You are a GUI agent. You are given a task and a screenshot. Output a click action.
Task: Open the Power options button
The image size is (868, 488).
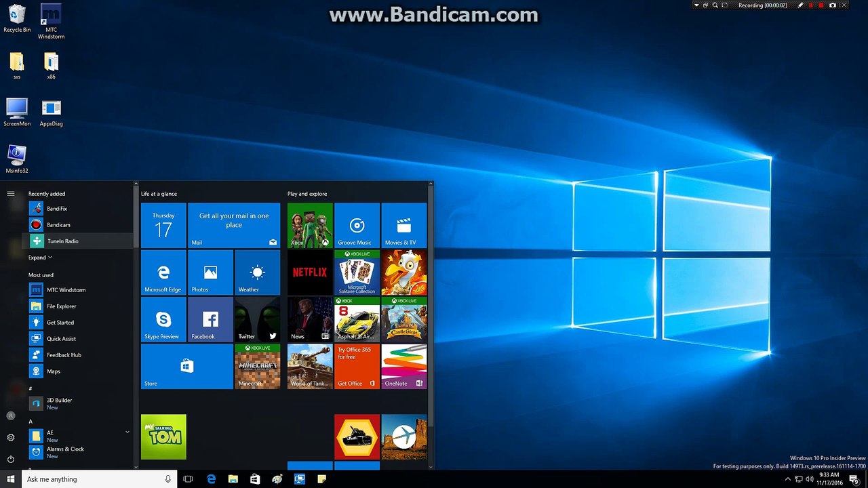tap(11, 459)
